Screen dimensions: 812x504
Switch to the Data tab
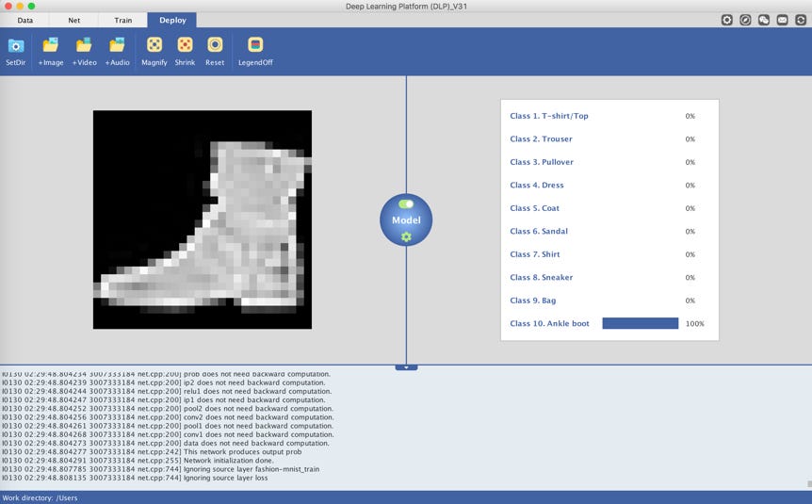pos(24,20)
